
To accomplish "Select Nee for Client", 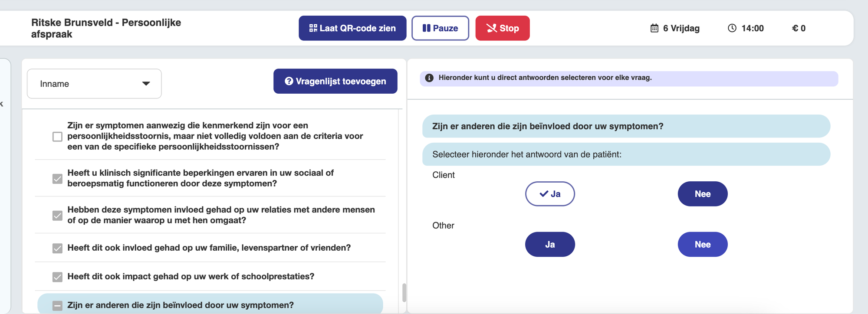I will click(x=702, y=194).
